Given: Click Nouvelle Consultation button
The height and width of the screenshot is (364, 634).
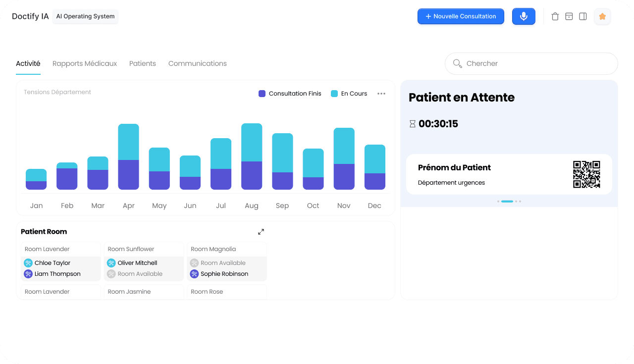Looking at the screenshot, I should pyautogui.click(x=461, y=16).
